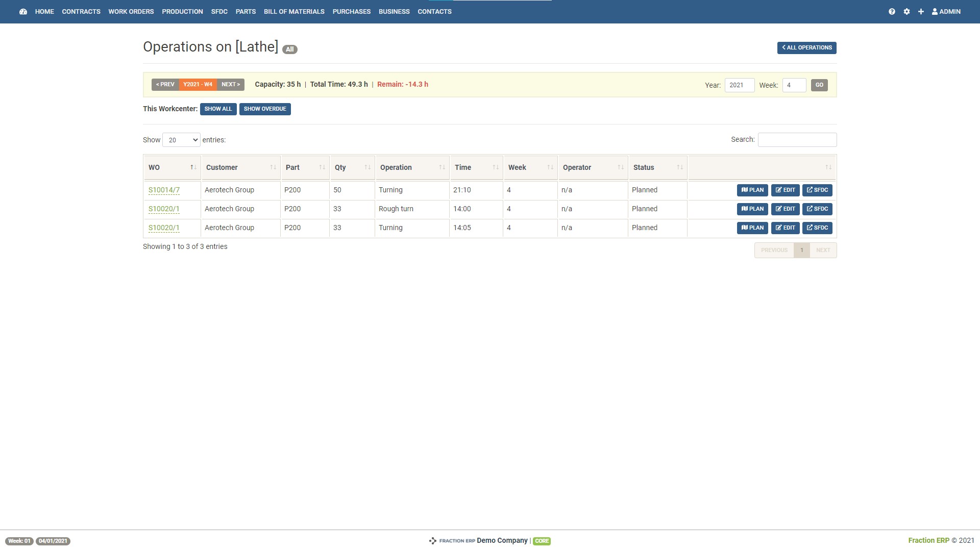
Task: Click EDIT pencil icon for Rough turn row
Action: (785, 209)
